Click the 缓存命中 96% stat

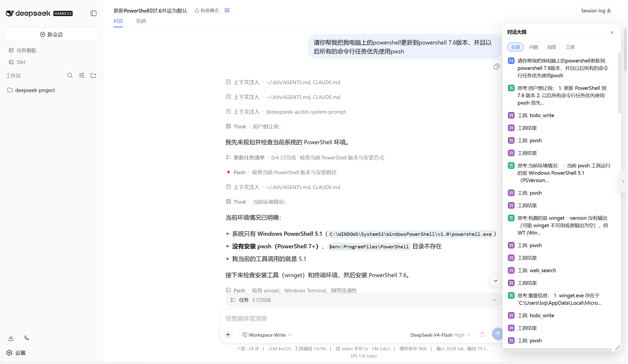tap(413, 349)
